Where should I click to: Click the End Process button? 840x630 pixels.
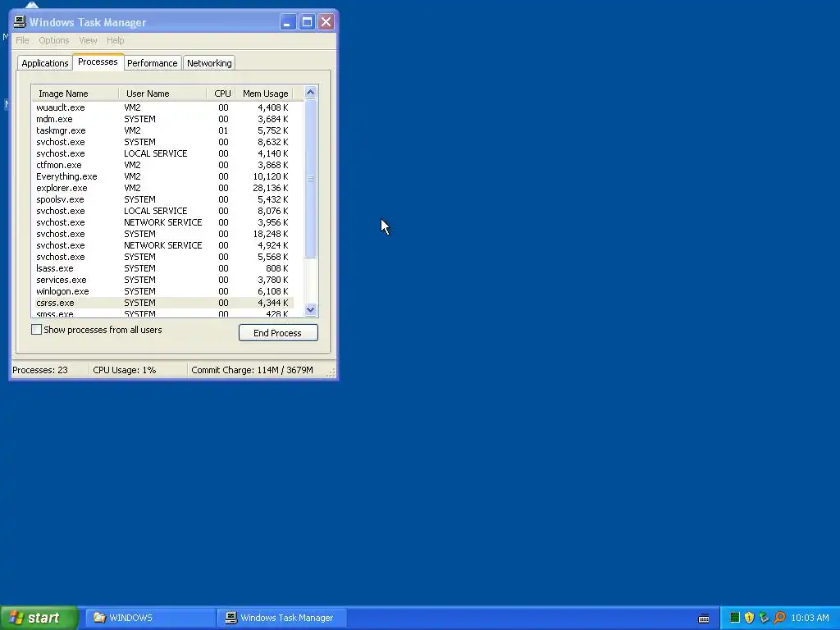coord(278,333)
